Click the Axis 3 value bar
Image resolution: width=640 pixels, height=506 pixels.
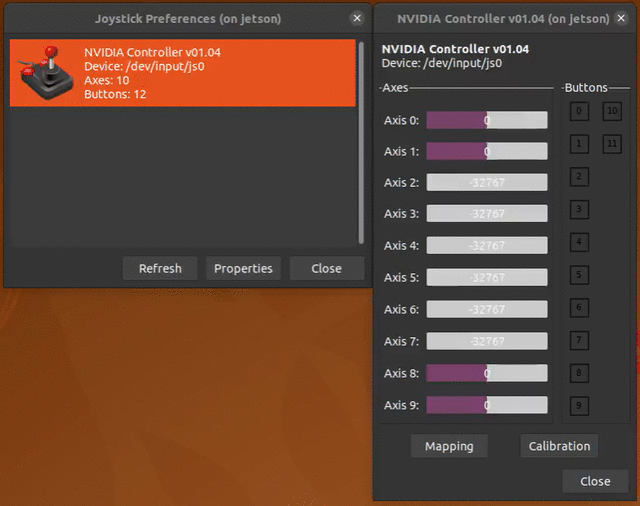point(487,213)
